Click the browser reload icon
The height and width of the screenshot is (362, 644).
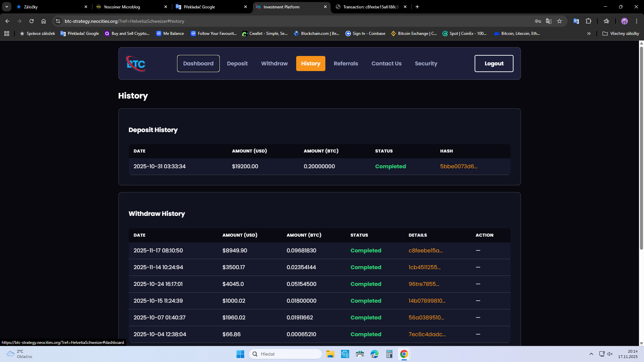tap(32, 21)
